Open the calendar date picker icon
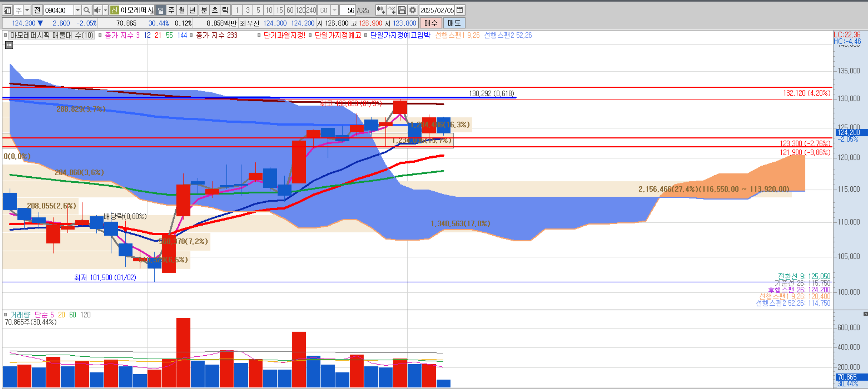Viewport: 868px width, 389px height. (460, 10)
